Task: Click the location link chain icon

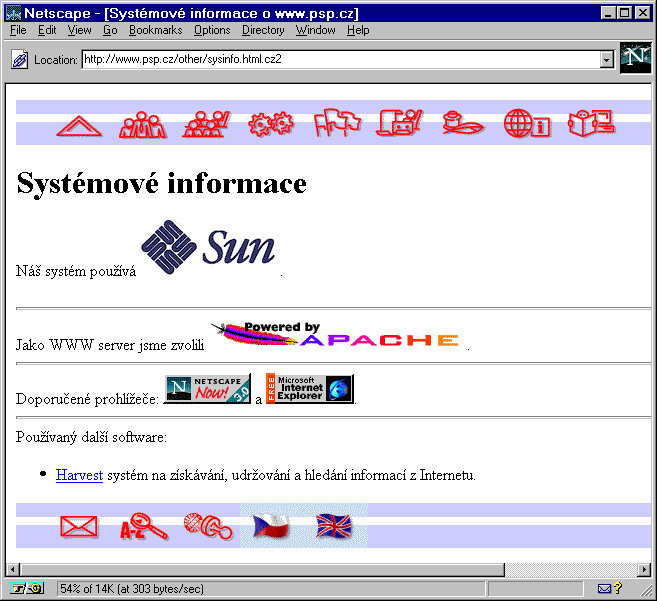Action: (x=19, y=60)
